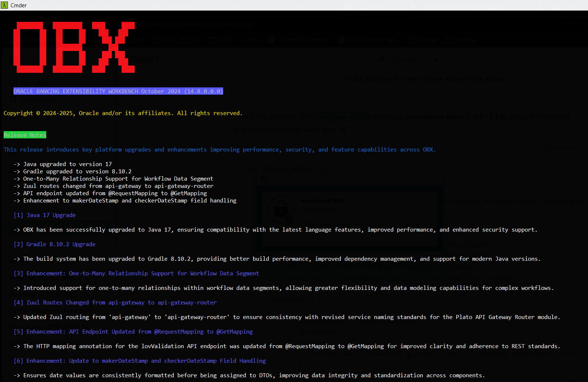Click the heading "[3] Enhancement: One-to-Many Relationship Support"
Image resolution: width=588 pixels, height=382 pixels.
[136, 273]
